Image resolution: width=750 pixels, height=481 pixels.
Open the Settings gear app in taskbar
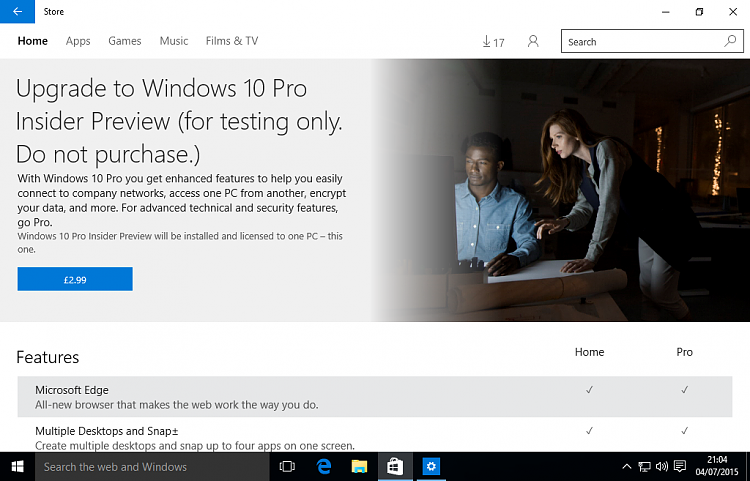click(x=431, y=466)
